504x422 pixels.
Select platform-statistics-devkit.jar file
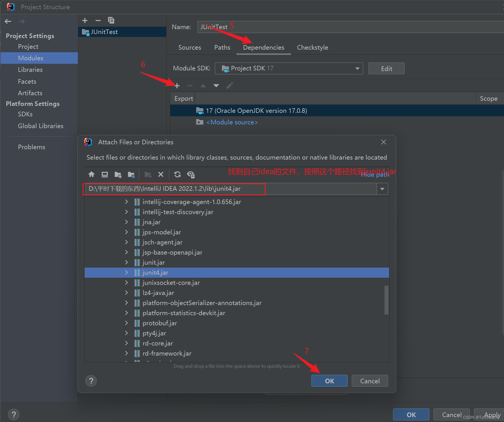237,313
